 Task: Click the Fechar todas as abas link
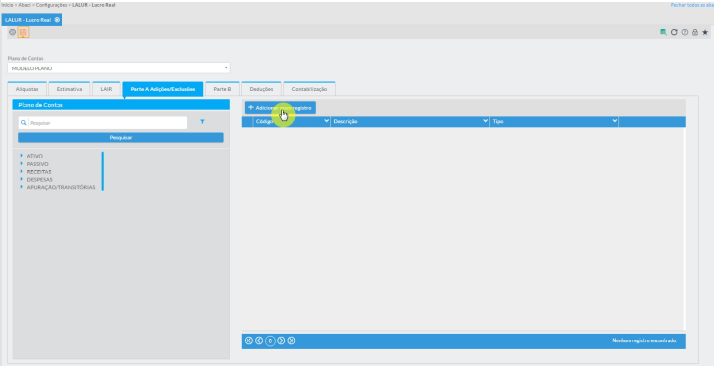692,5
